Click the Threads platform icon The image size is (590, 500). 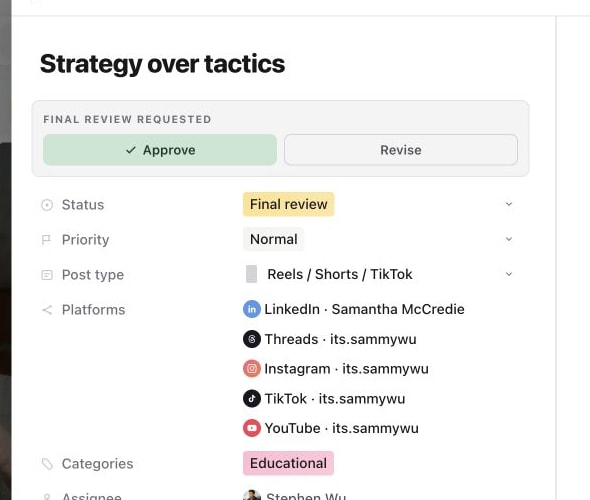coord(252,339)
